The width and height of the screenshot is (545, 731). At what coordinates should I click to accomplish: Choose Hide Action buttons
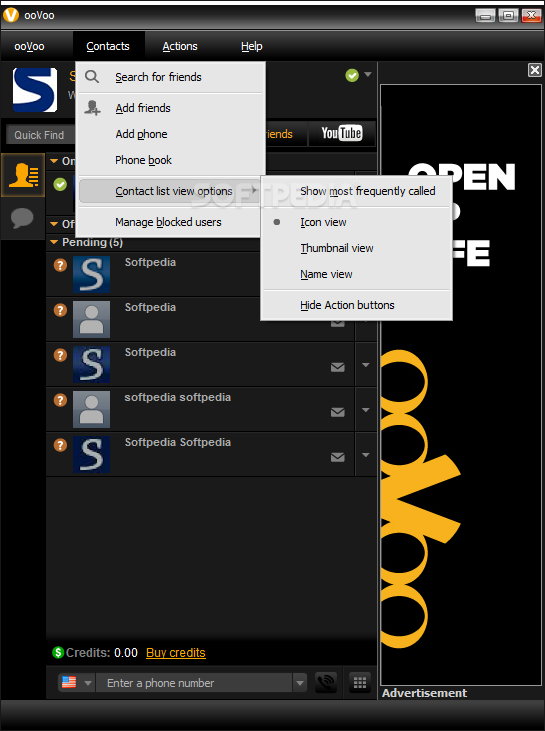[357, 305]
